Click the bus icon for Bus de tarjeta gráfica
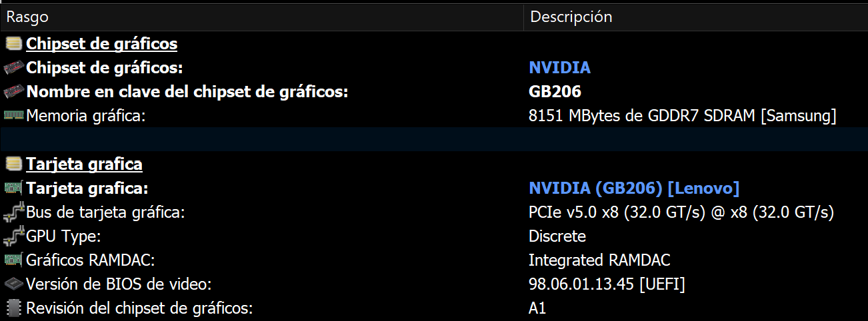The image size is (868, 321). (13, 212)
